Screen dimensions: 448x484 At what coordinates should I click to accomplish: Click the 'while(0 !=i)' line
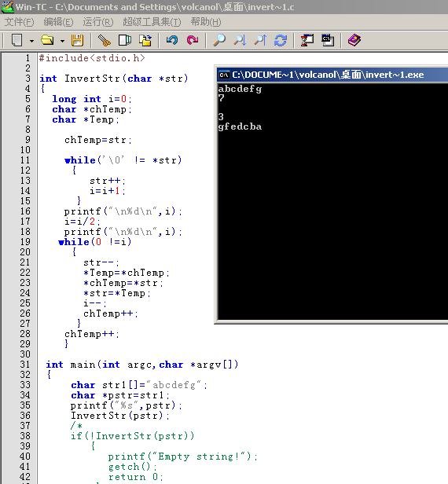(95, 242)
